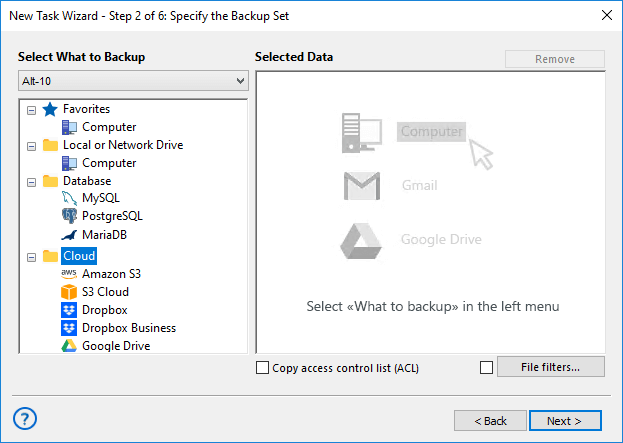Click the PostgreSQL elephant icon

tap(69, 217)
